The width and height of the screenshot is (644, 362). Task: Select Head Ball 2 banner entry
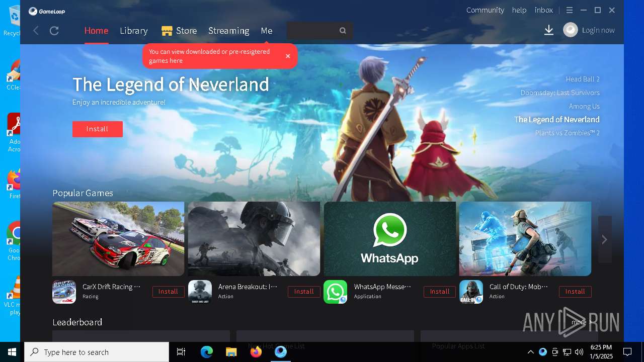click(583, 79)
